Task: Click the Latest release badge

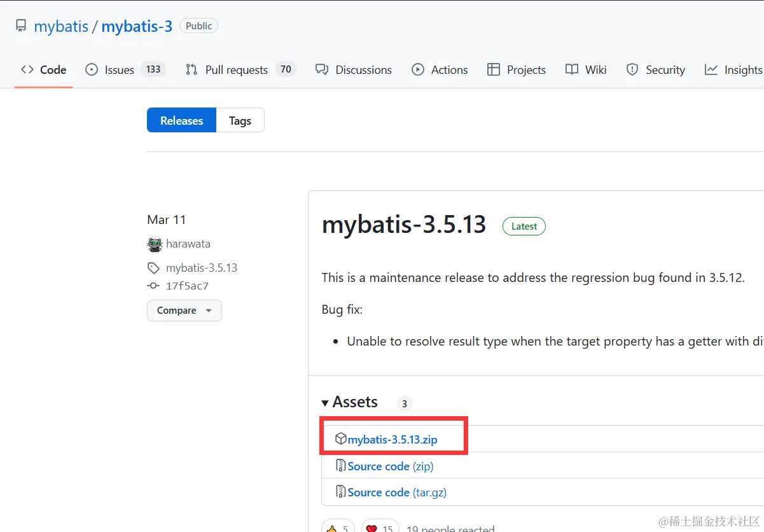Action: 524,226
